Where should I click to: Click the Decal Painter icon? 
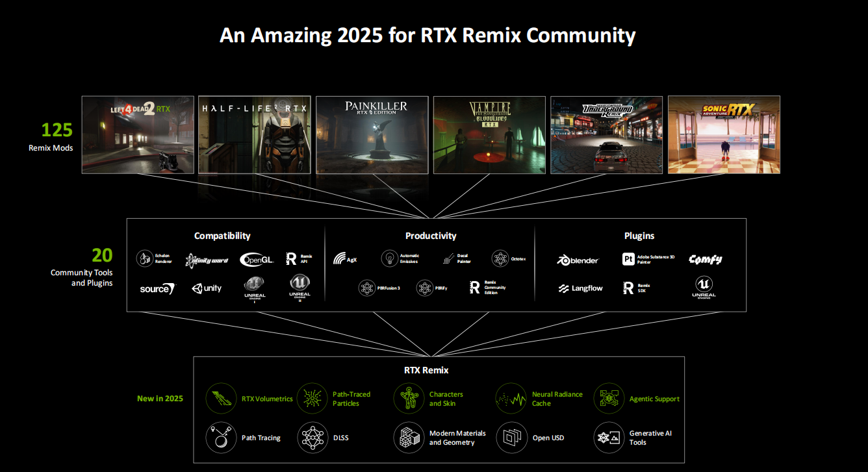coord(448,258)
